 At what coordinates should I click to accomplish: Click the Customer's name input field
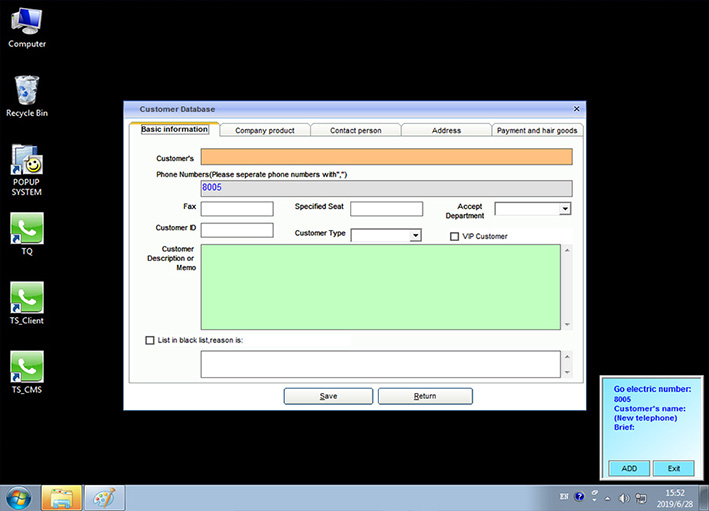pos(386,157)
